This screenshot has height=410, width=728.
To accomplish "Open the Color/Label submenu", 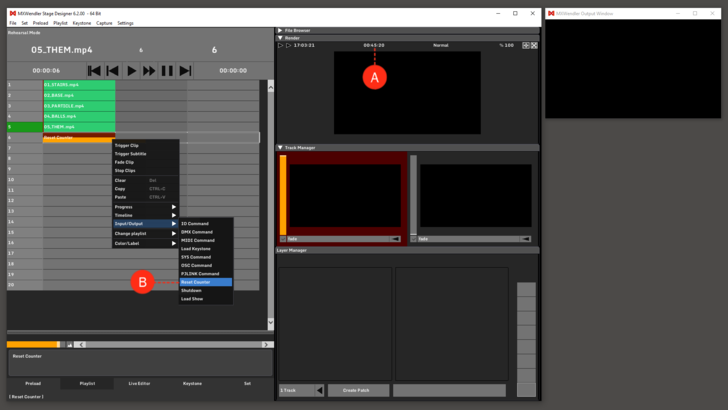I will pos(145,243).
